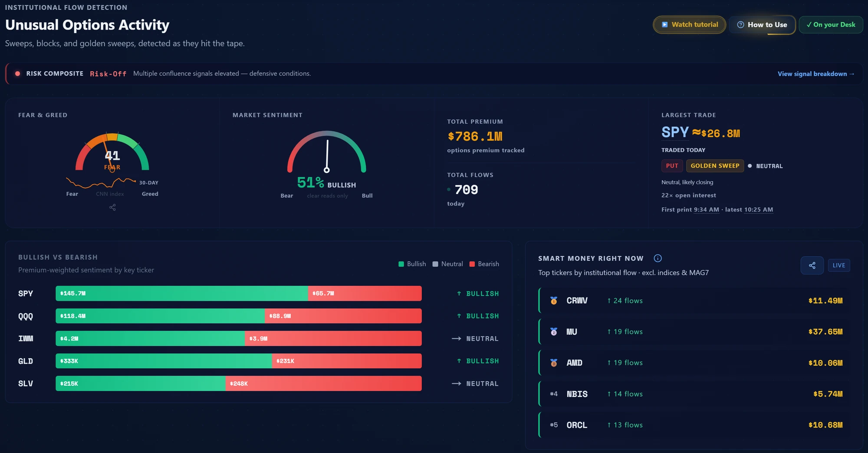868x453 pixels.
Task: Click the 22× open interest text
Action: pos(689,195)
